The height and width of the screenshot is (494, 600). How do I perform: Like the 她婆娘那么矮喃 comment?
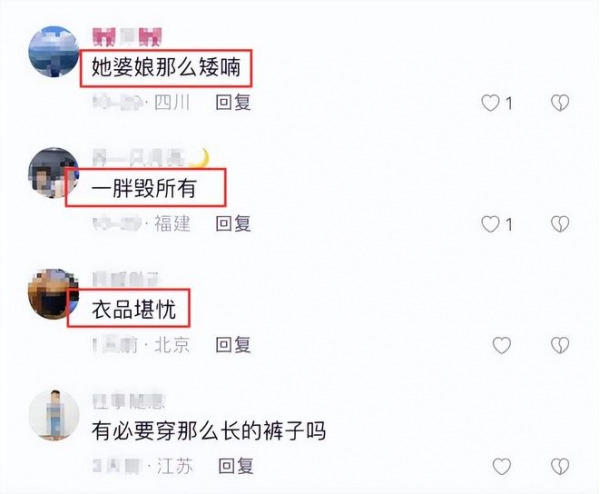(x=490, y=103)
